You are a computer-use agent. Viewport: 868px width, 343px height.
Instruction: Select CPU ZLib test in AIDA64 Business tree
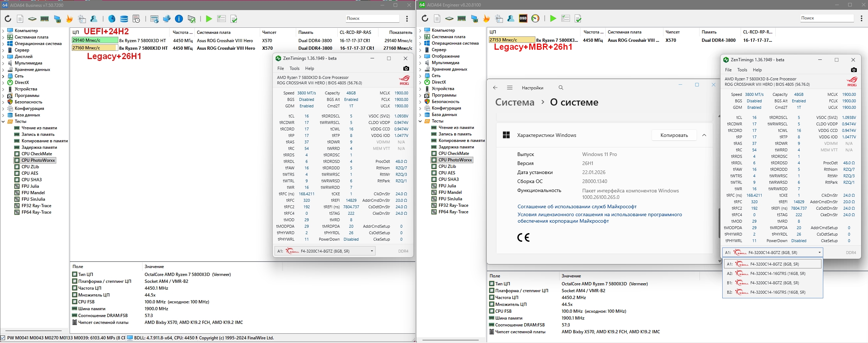click(30, 167)
